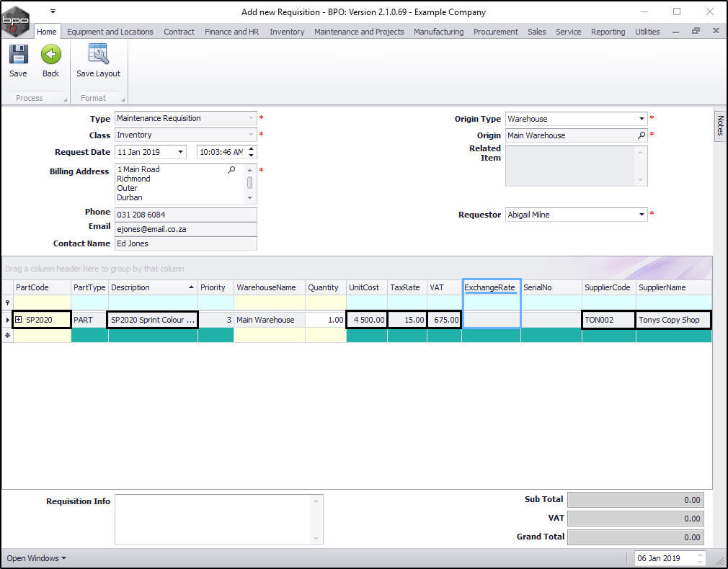The height and width of the screenshot is (569, 728).
Task: Open the Equipment and Locations tab
Action: click(110, 32)
